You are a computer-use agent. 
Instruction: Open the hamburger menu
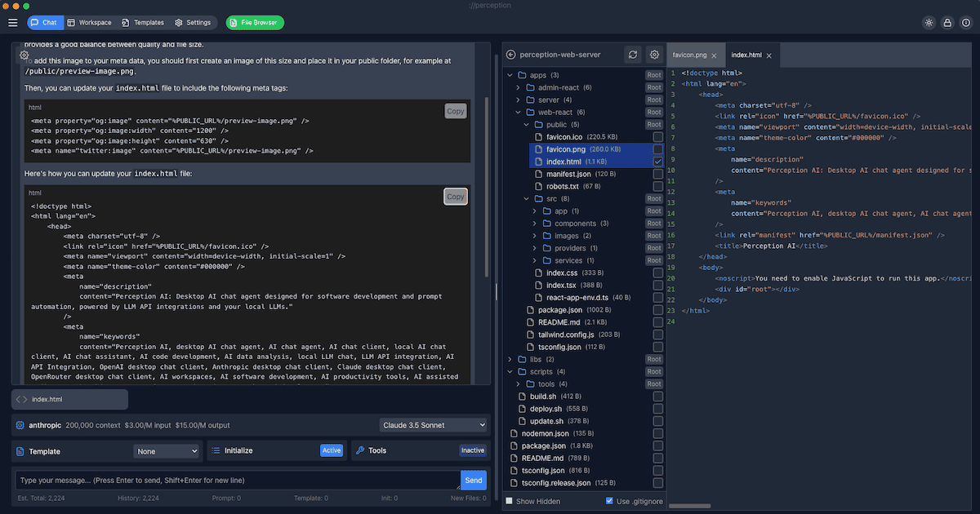click(13, 23)
